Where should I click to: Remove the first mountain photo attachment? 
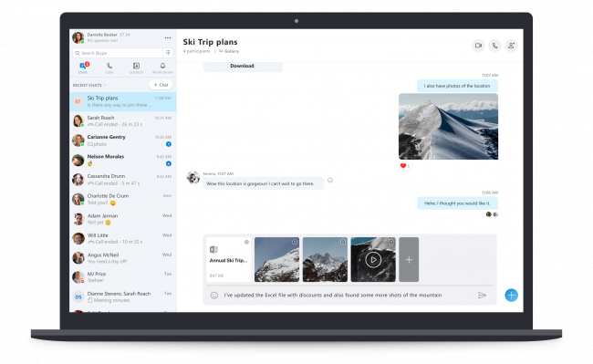295,242
